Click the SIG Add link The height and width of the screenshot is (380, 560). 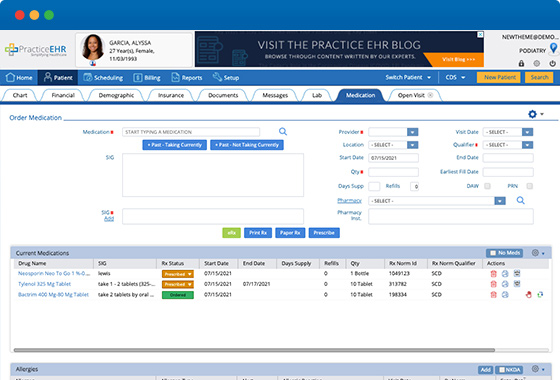pyautogui.click(x=109, y=219)
